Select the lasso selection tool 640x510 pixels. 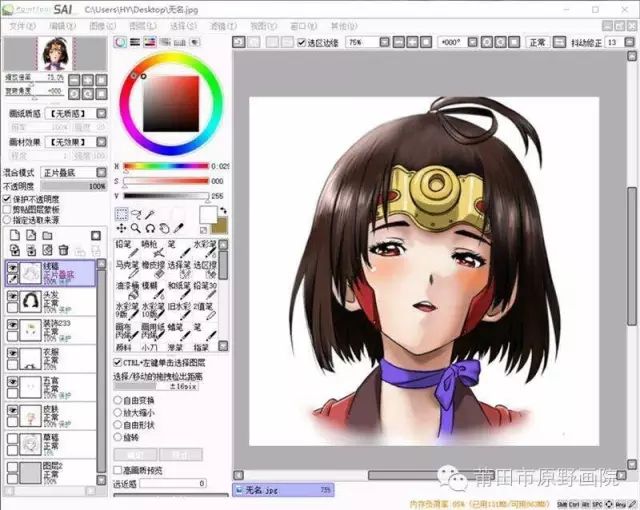136,214
